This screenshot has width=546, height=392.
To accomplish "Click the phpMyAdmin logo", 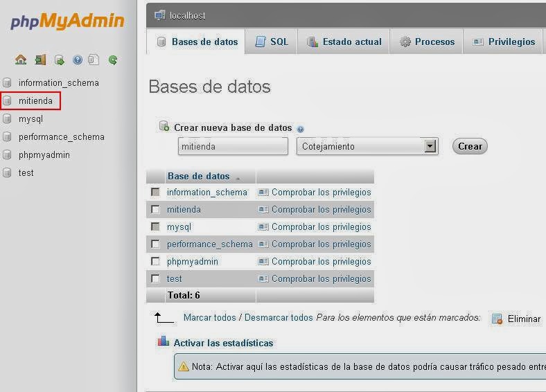I will pyautogui.click(x=67, y=21).
